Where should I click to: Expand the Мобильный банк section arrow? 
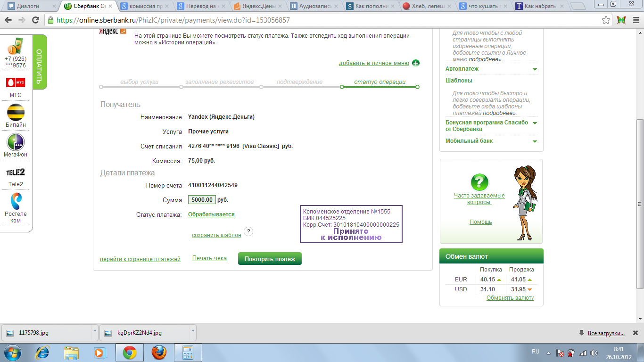click(x=535, y=141)
